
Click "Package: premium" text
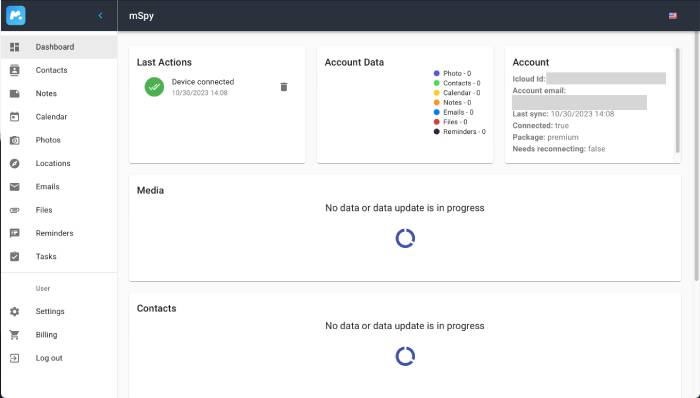coord(545,137)
